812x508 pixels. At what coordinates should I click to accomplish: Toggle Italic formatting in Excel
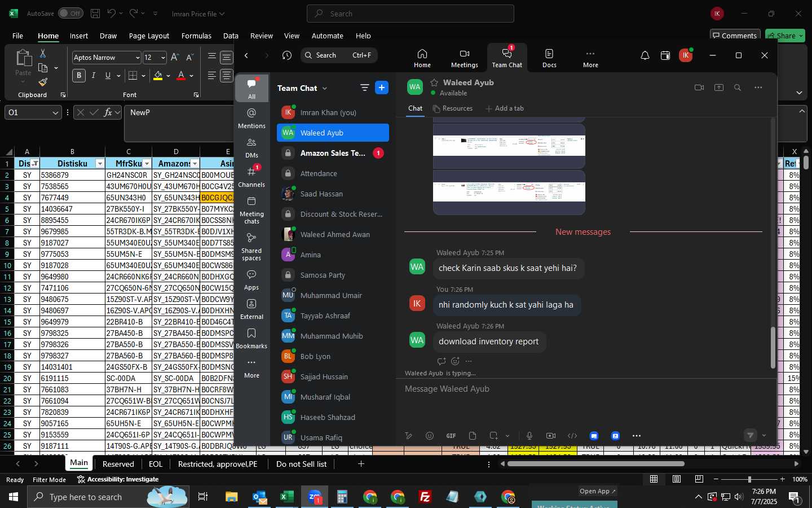click(94, 75)
